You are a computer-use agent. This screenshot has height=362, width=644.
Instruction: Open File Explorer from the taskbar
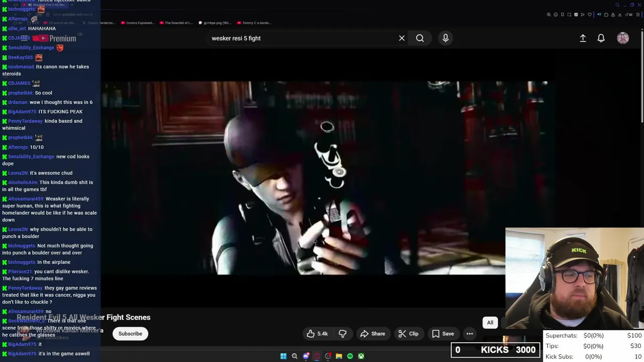[339, 356]
